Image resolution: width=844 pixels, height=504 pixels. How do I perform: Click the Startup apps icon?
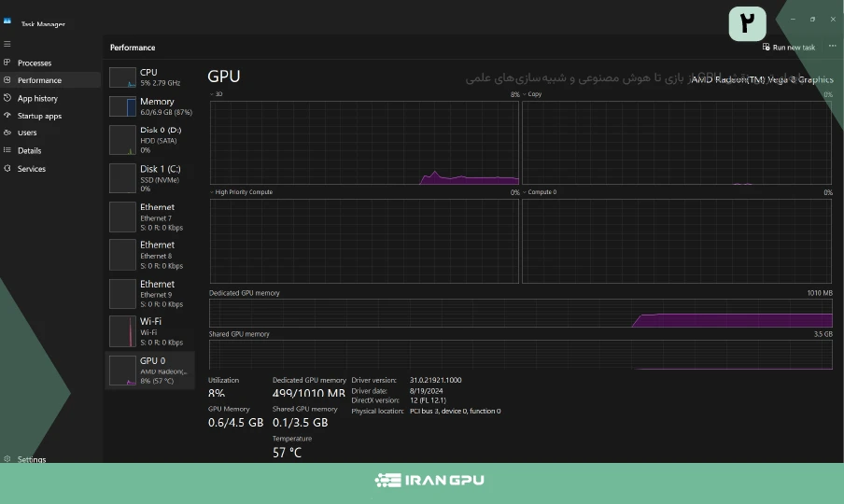7,115
